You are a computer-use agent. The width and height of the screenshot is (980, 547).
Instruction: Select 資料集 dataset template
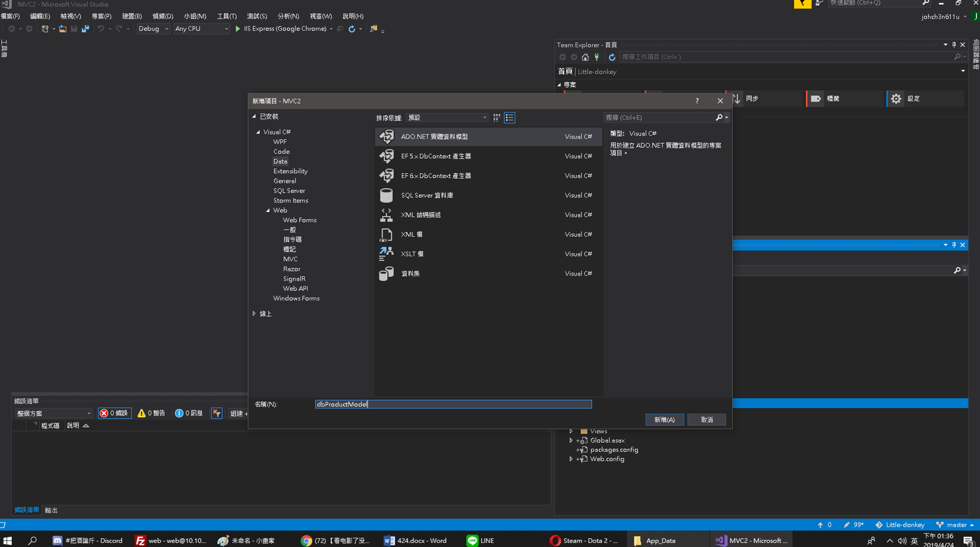pos(488,274)
